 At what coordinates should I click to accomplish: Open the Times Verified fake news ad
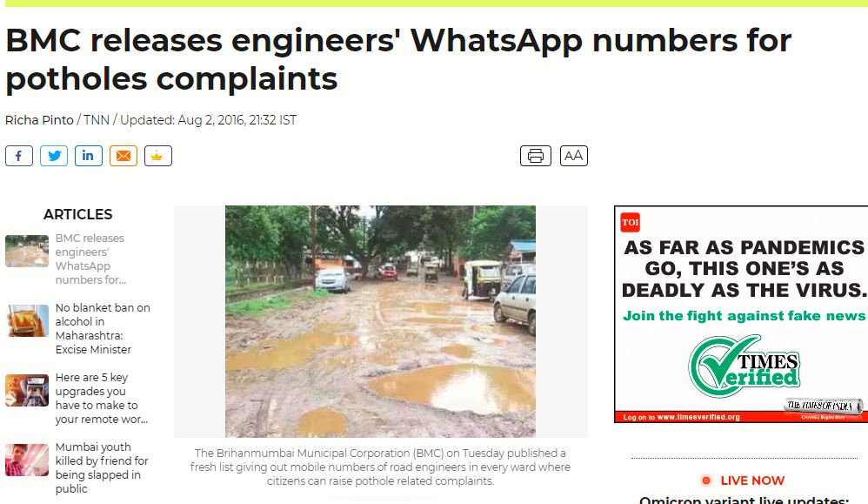click(741, 314)
